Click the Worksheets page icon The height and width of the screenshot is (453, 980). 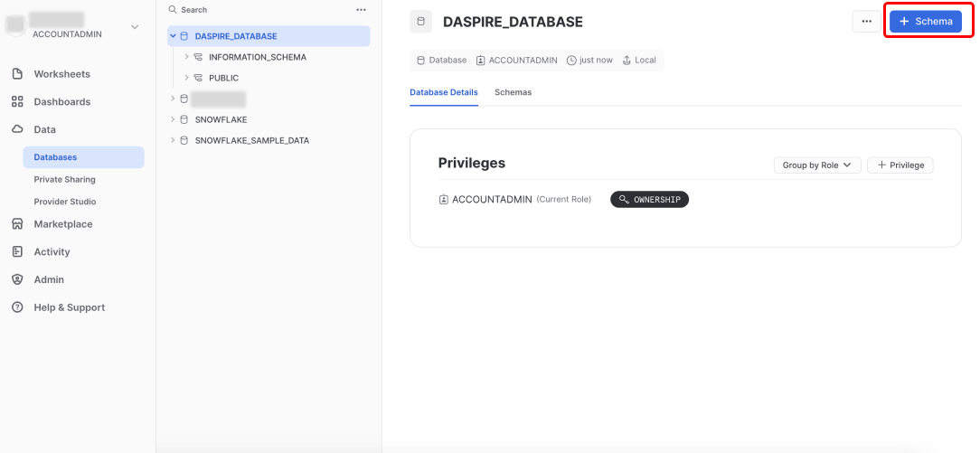click(x=17, y=74)
